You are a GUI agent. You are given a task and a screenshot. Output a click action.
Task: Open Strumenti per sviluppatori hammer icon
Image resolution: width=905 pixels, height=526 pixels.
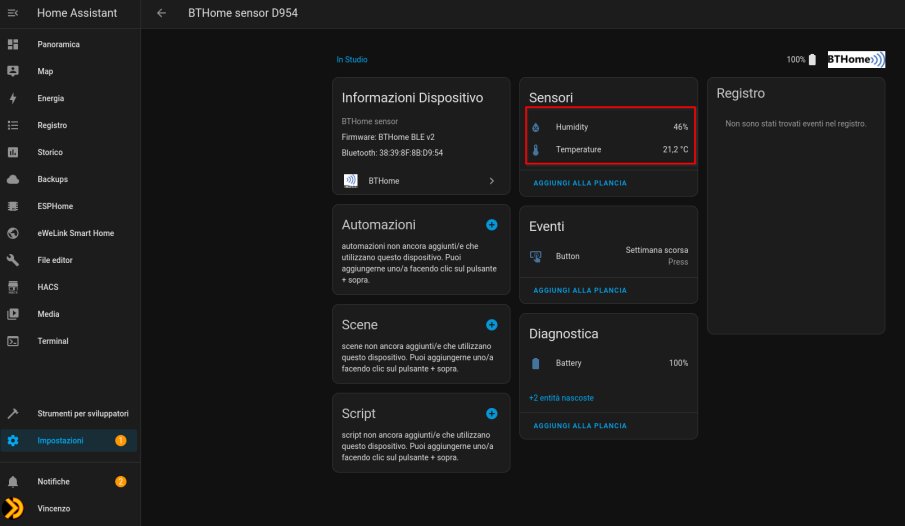[13, 413]
